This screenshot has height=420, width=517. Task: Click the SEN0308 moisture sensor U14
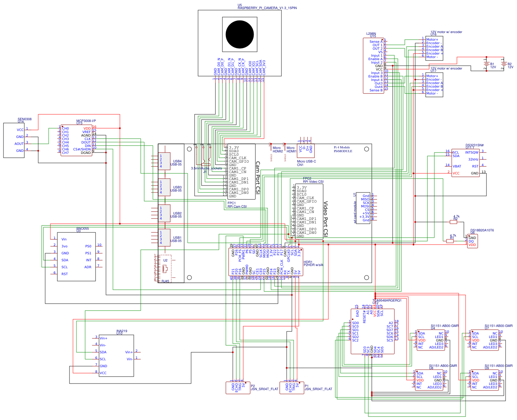click(x=13, y=141)
